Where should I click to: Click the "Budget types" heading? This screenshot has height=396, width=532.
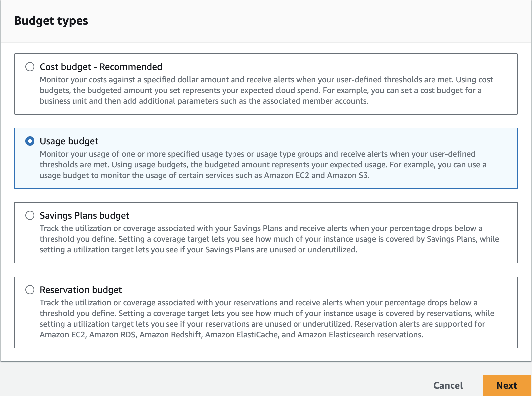coord(51,21)
